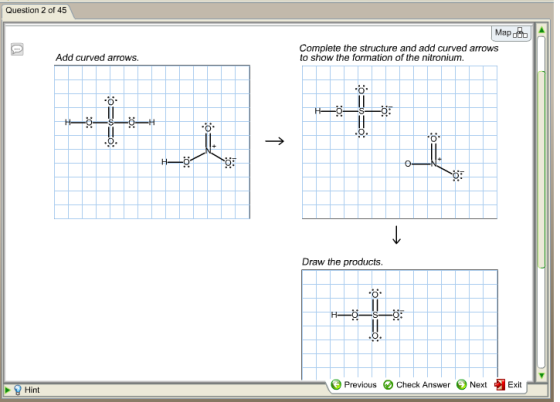The image size is (560, 402).
Task: Go to the Next question
Action: coord(472,385)
